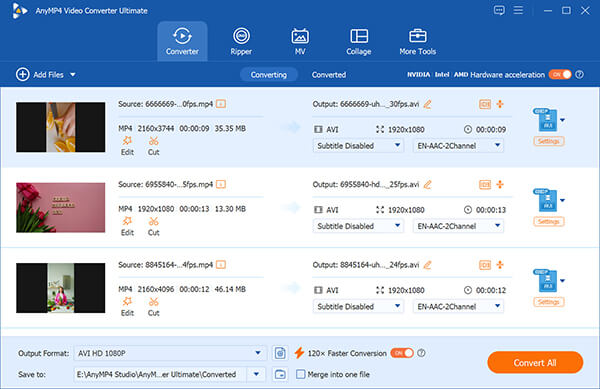Click the enhance sparkle icon for 6666669 output

[500, 104]
